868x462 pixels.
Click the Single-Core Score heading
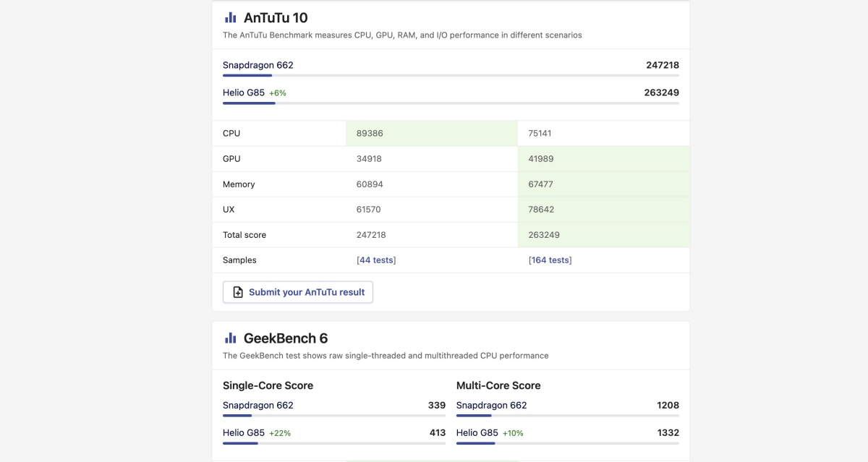[x=268, y=385]
